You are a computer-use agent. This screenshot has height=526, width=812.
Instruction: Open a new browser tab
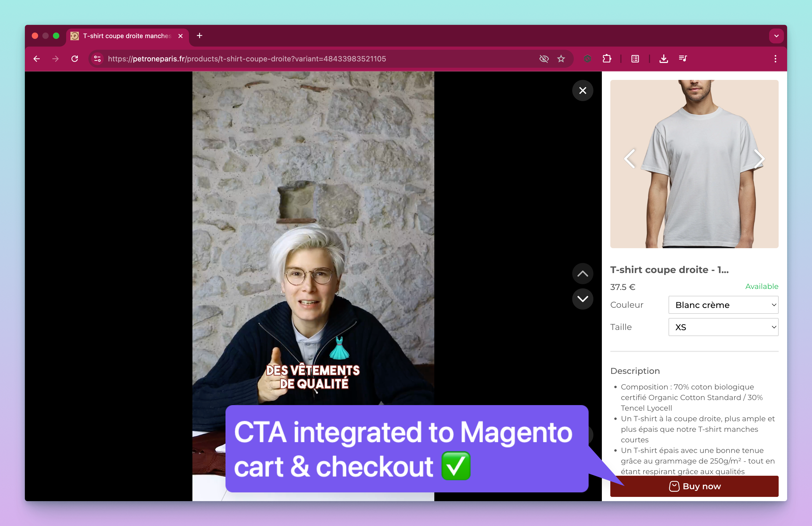(x=200, y=35)
